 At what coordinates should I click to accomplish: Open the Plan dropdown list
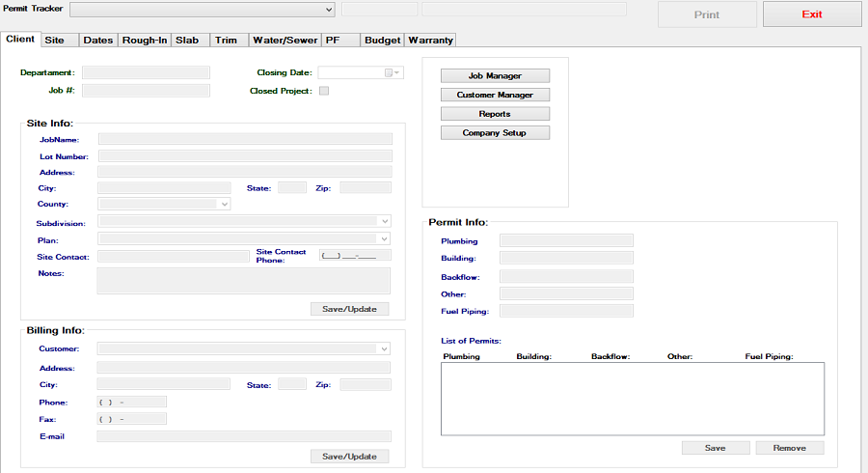385,238
